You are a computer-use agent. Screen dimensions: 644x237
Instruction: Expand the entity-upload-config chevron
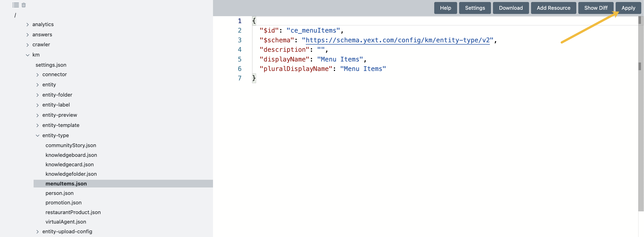(38, 232)
